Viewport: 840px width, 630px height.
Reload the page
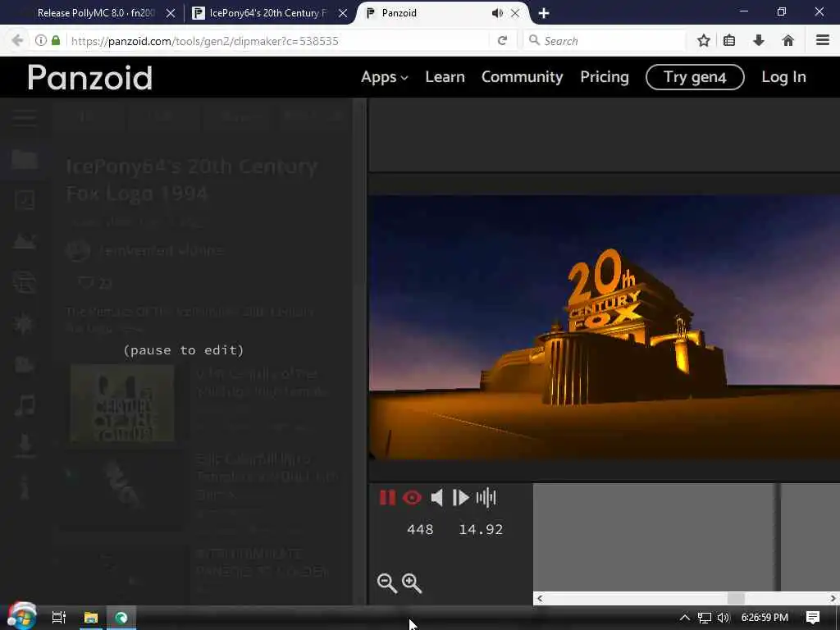502,41
